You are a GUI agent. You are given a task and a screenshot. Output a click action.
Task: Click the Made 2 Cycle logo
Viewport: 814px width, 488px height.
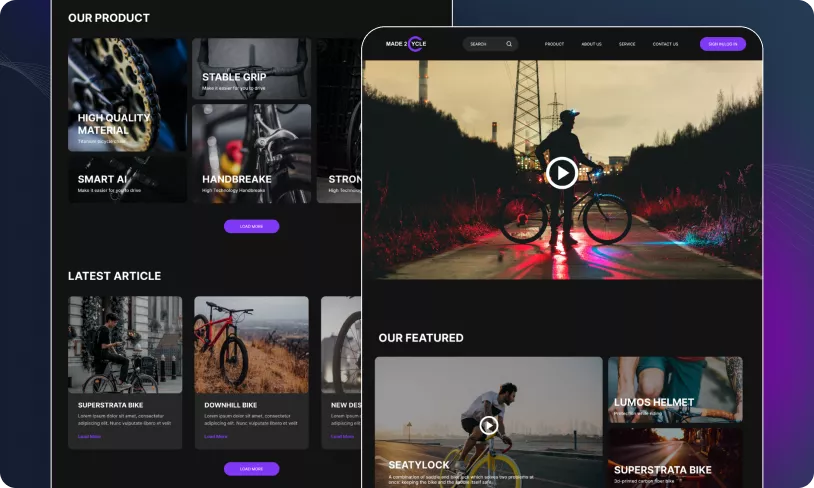click(406, 44)
